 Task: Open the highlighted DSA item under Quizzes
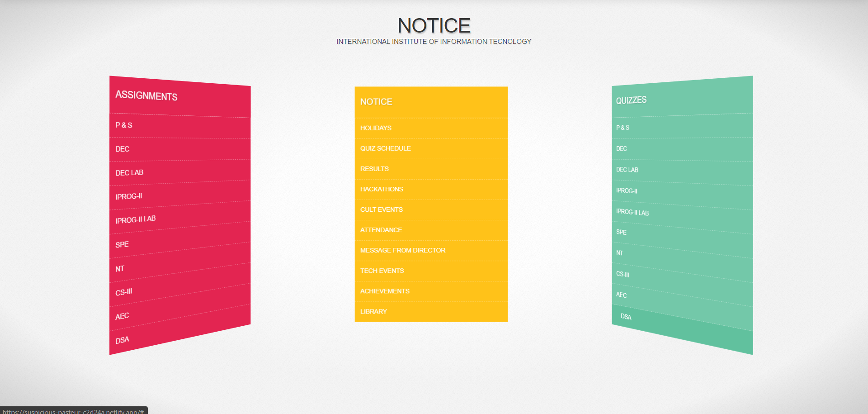click(x=682, y=330)
